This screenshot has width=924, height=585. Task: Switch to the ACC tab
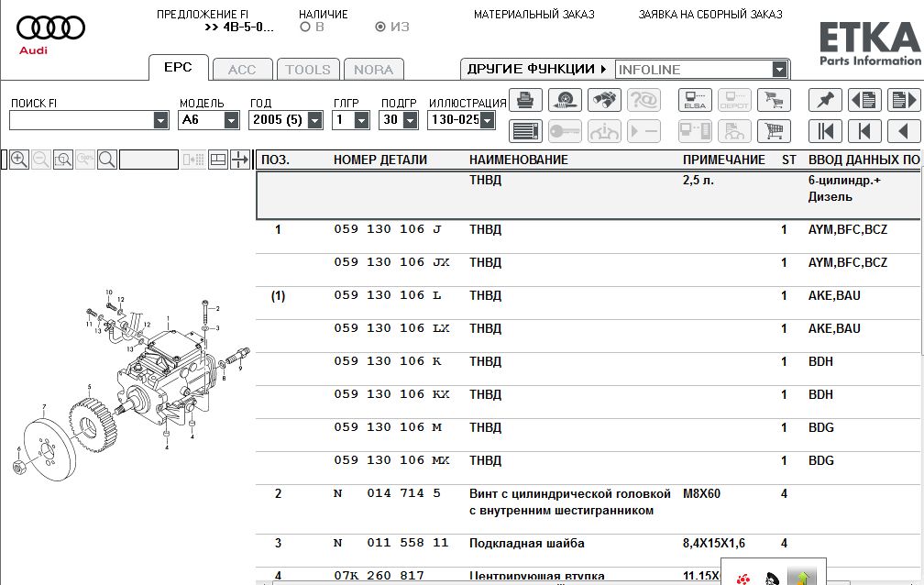[242, 70]
